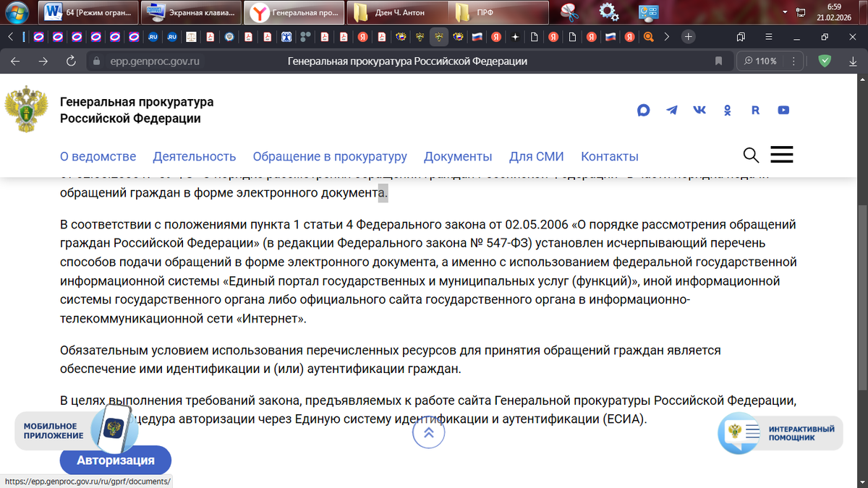
Task: Open the browser three-dots page menu
Action: click(795, 61)
